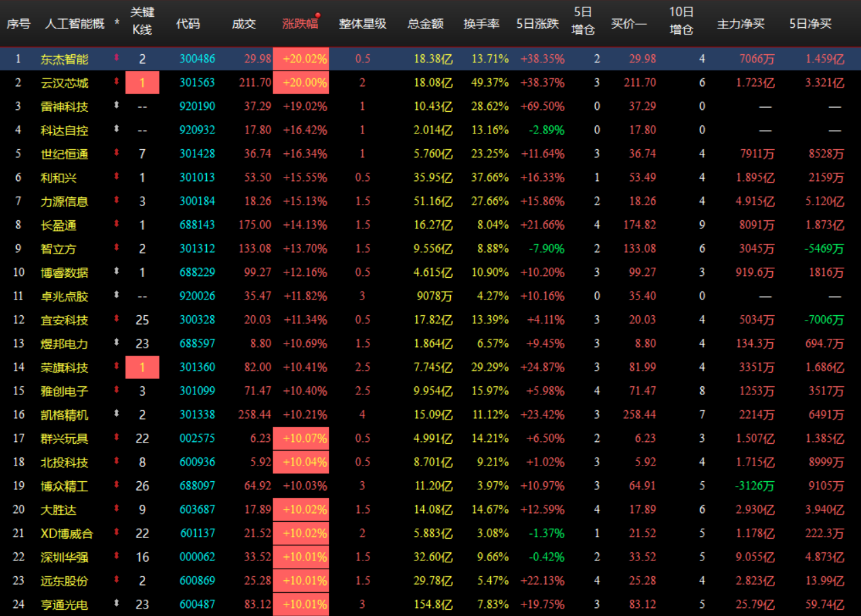861x616 pixels.
Task: Sort by the 5日净买 column header
Action: 811,24
